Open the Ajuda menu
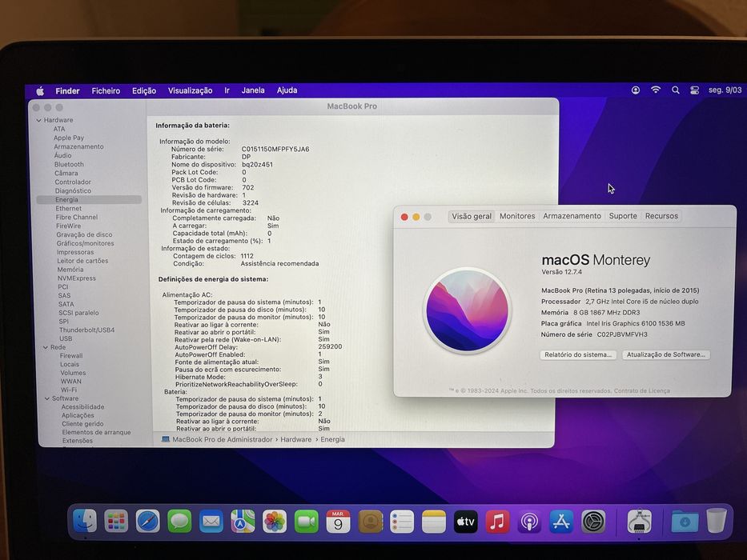 point(287,90)
